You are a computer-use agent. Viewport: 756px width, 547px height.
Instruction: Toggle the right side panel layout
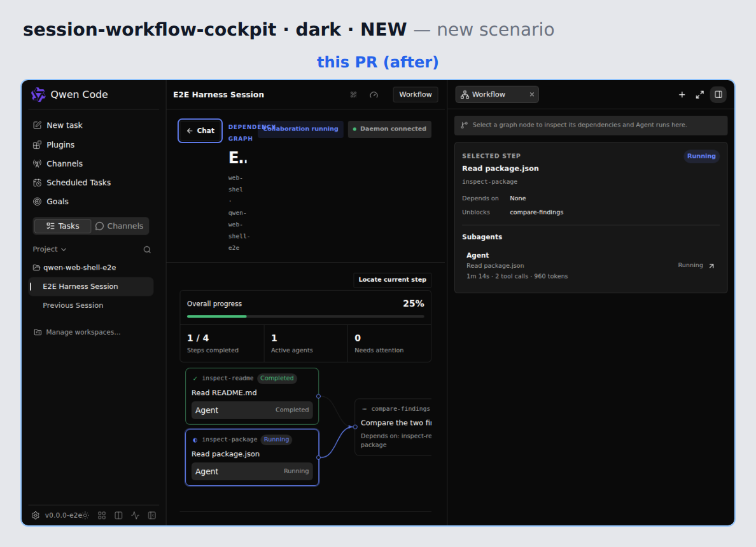click(x=718, y=95)
